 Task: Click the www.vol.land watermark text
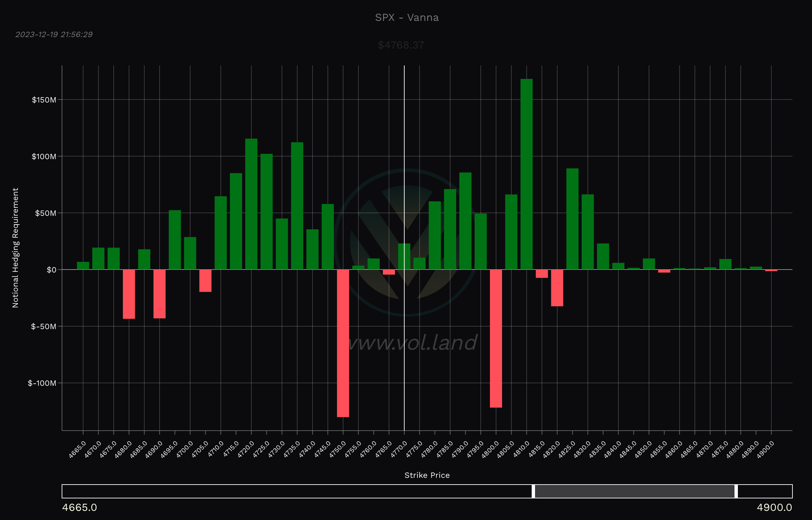tap(412, 342)
